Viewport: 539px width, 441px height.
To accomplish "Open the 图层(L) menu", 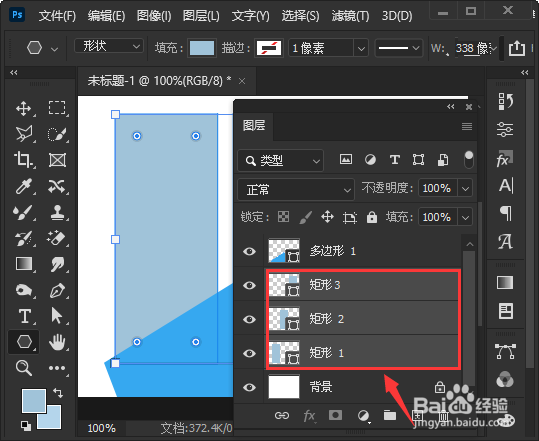I will 201,15.
